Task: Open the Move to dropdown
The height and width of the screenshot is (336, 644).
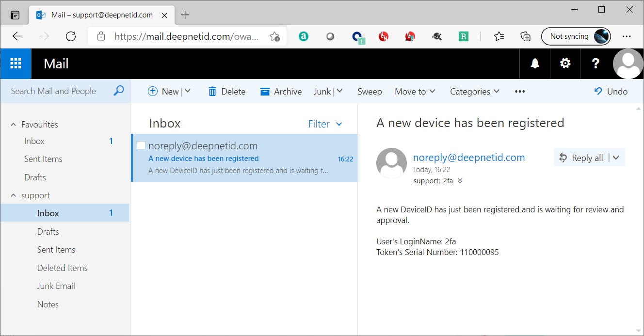Action: pyautogui.click(x=415, y=92)
